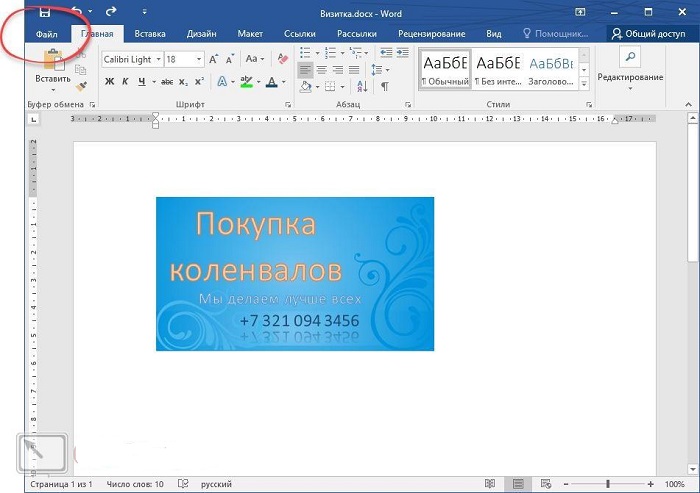The image size is (700, 493).
Task: Open the Шрифт dialog launcher
Action: click(x=288, y=105)
